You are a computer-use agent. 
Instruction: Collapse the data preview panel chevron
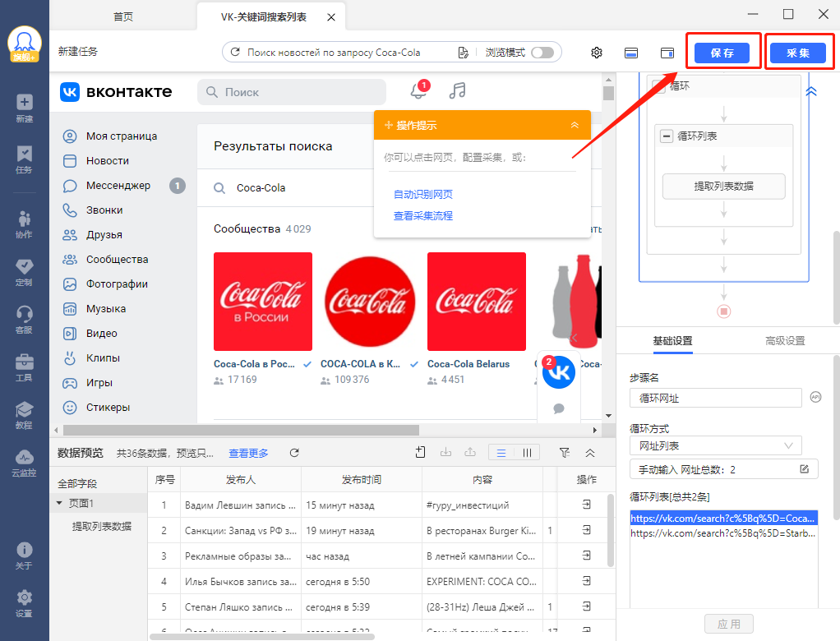coord(590,453)
